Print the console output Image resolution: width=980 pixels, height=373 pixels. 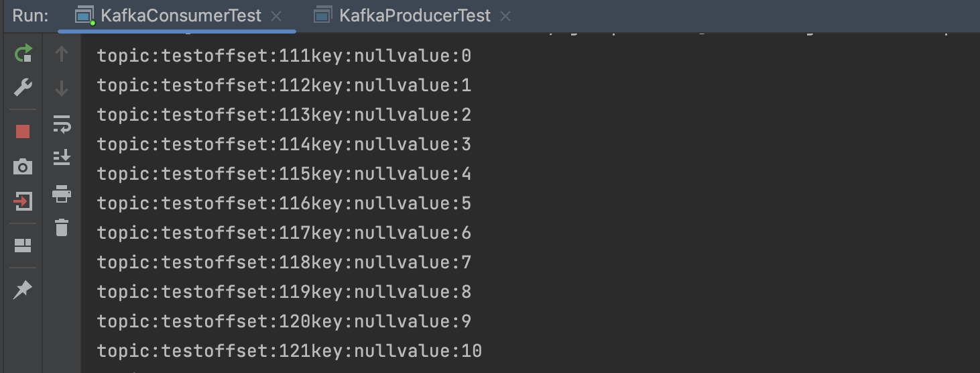pyautogui.click(x=62, y=194)
